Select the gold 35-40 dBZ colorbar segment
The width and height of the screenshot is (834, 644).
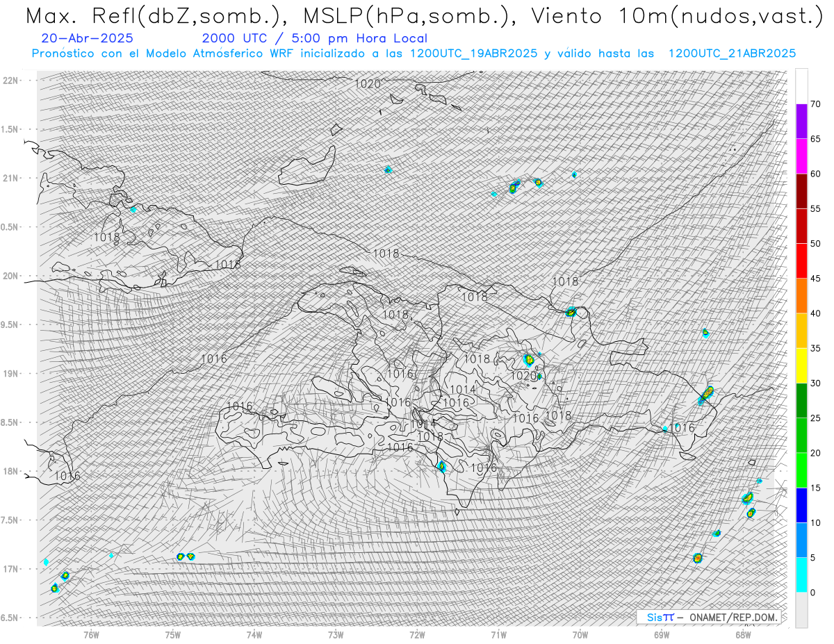(x=801, y=331)
